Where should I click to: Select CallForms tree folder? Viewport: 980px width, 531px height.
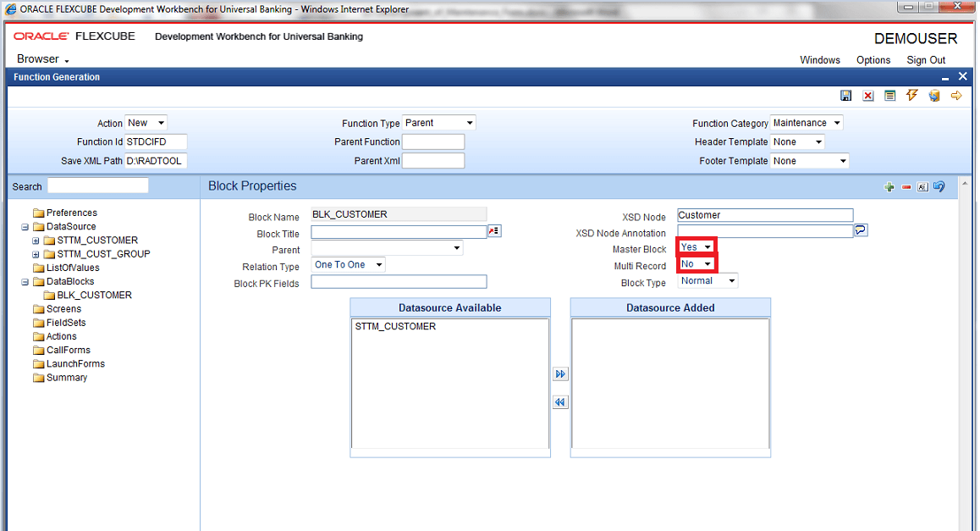pyautogui.click(x=68, y=351)
